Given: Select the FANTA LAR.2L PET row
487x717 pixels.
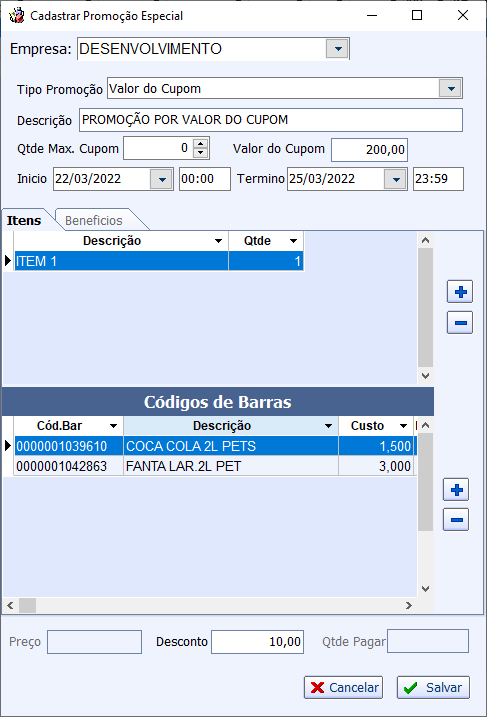Looking at the screenshot, I should pos(215,466).
